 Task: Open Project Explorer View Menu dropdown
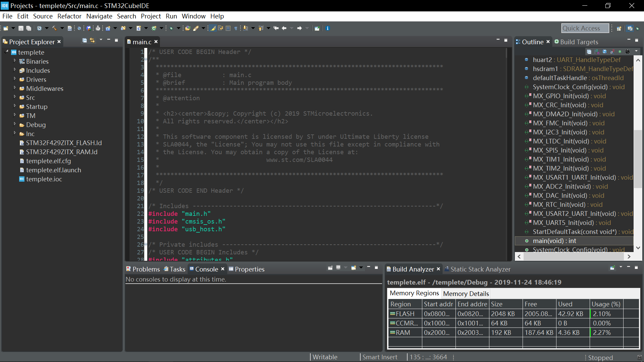(101, 40)
